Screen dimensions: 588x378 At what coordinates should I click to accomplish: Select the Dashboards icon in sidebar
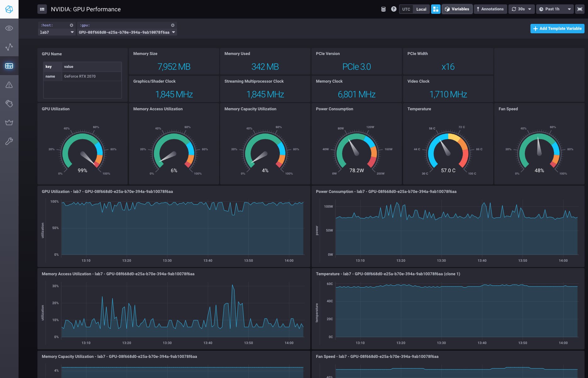point(9,66)
